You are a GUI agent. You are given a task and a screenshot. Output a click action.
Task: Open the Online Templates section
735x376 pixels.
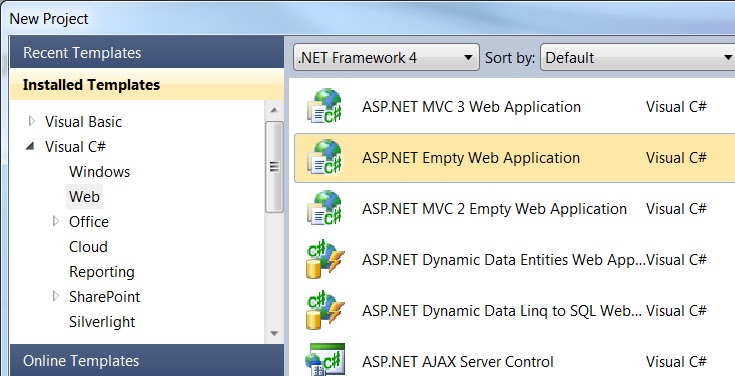pyautogui.click(x=146, y=361)
